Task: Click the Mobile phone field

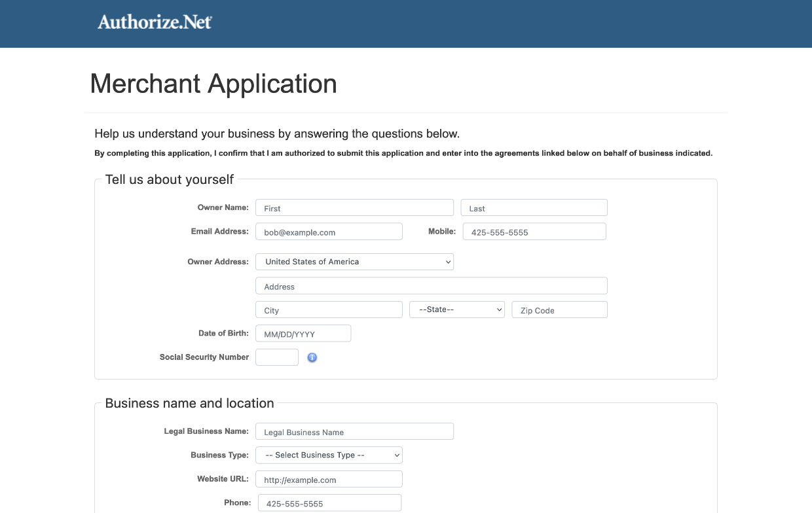Action: [x=534, y=231]
